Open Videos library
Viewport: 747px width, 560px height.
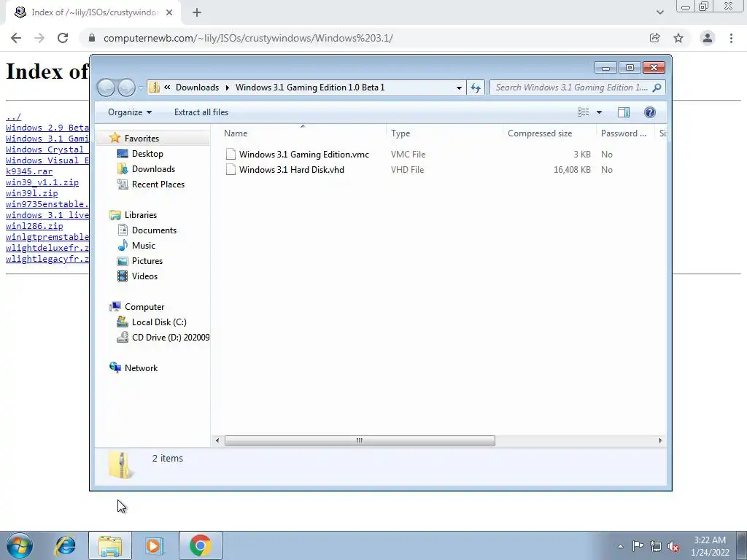pos(144,276)
